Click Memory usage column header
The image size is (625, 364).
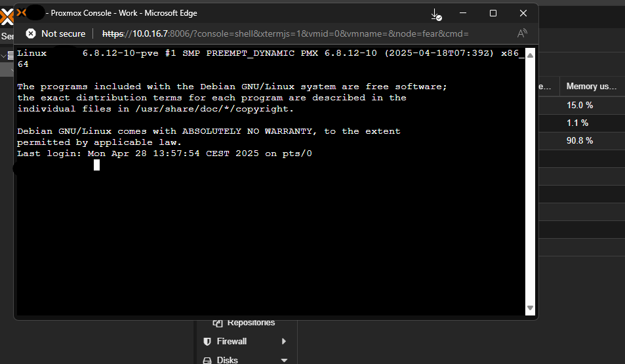pos(592,87)
